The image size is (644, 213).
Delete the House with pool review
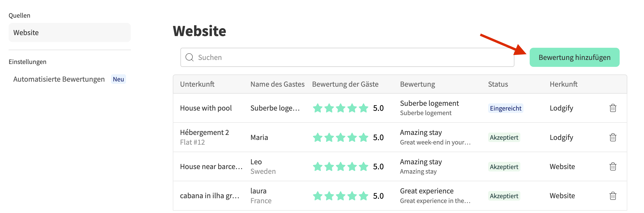click(x=613, y=108)
